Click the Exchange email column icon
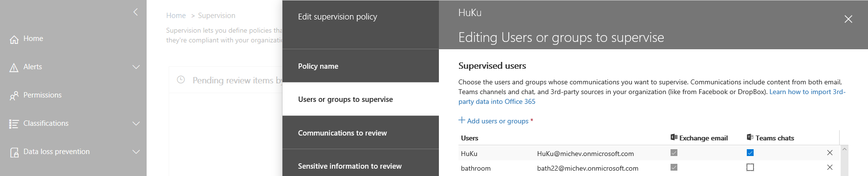 [x=674, y=137]
